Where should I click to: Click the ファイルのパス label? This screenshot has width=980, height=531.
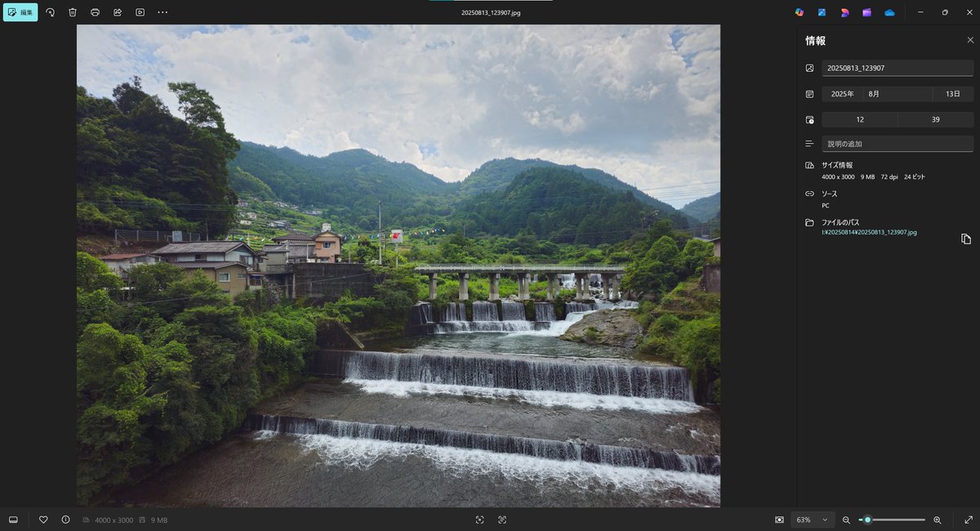click(x=840, y=222)
